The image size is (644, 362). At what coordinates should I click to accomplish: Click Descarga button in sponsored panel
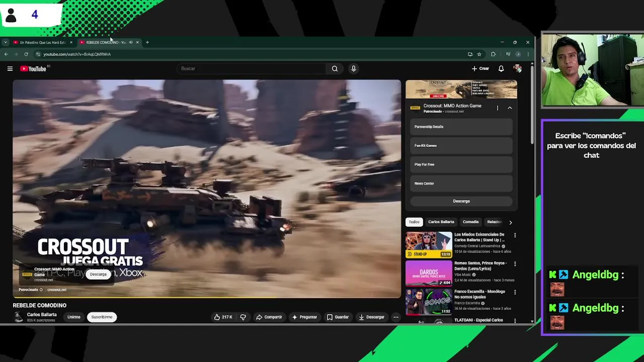tap(461, 201)
